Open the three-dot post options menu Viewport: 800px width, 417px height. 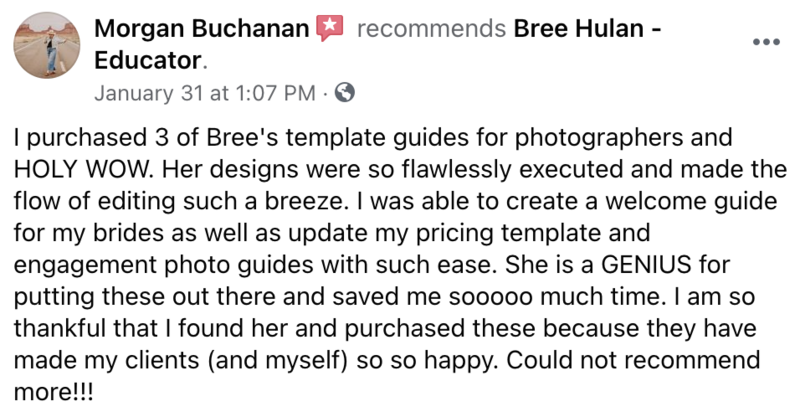[x=766, y=42]
